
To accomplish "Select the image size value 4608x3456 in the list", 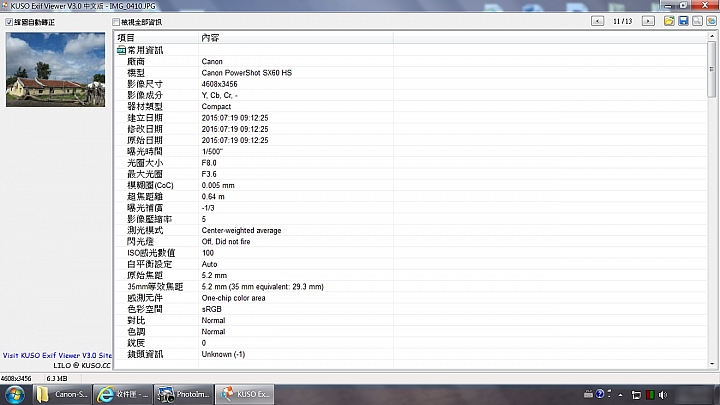I will 219,84.
